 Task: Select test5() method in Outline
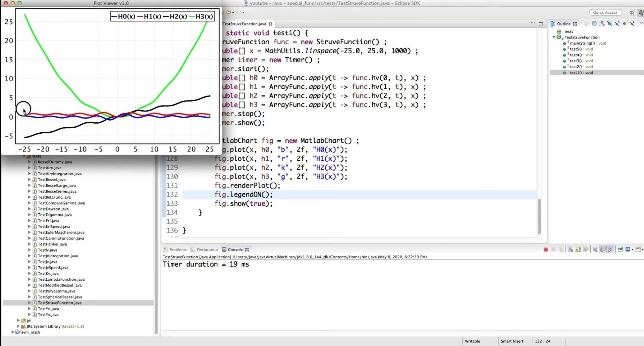pyautogui.click(x=581, y=49)
